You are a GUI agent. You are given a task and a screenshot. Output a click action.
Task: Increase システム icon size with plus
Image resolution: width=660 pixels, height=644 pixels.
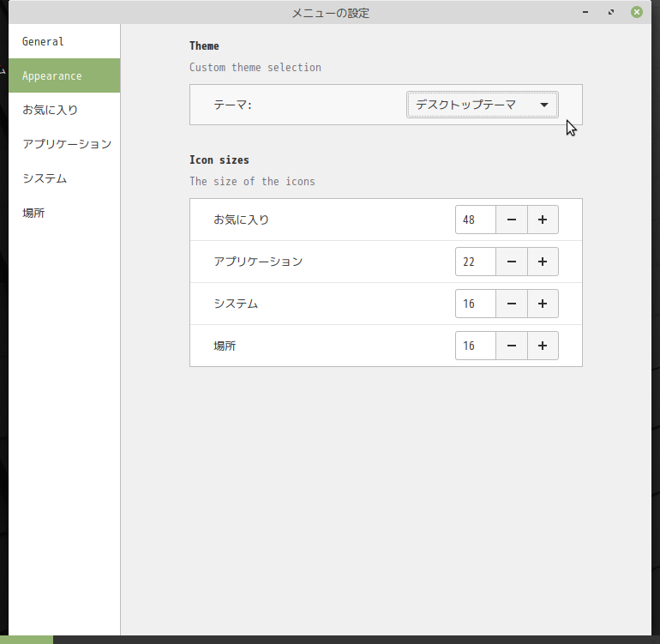click(x=543, y=304)
